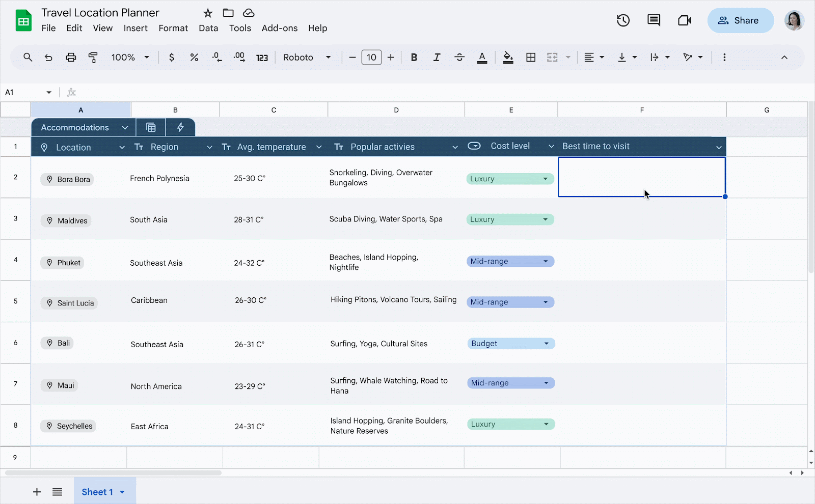Click the table view icon beside Accommodations
Viewport: 815px width, 504px height.
(x=151, y=127)
